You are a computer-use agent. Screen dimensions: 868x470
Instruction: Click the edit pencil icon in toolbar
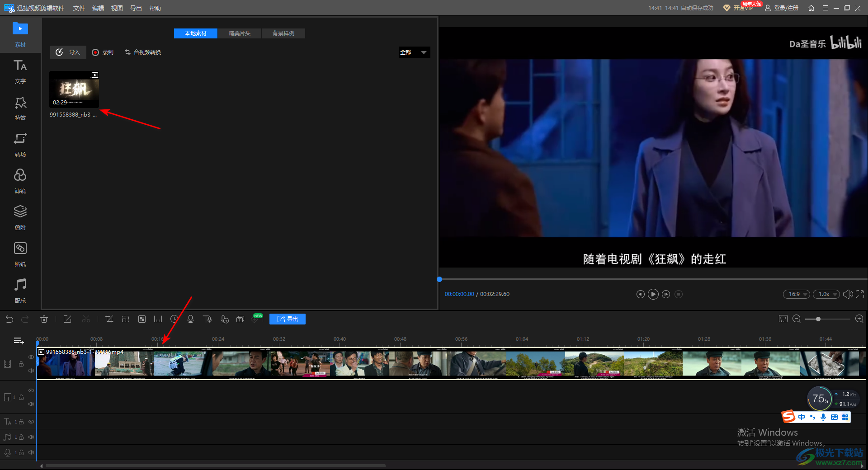67,319
